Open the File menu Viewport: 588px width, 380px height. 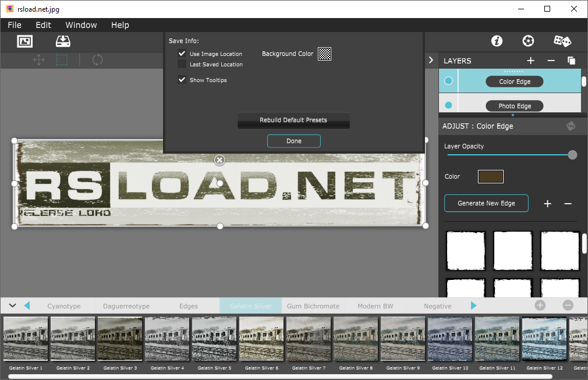15,25
